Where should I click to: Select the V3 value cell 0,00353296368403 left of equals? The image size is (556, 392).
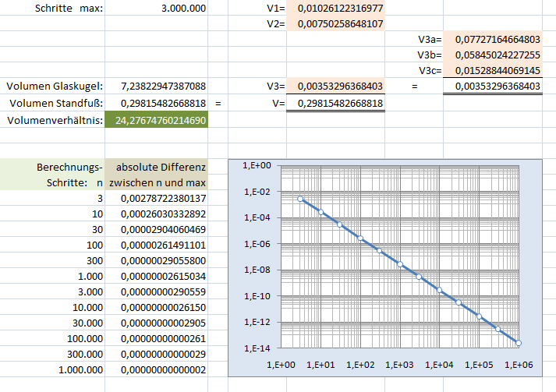pos(336,87)
